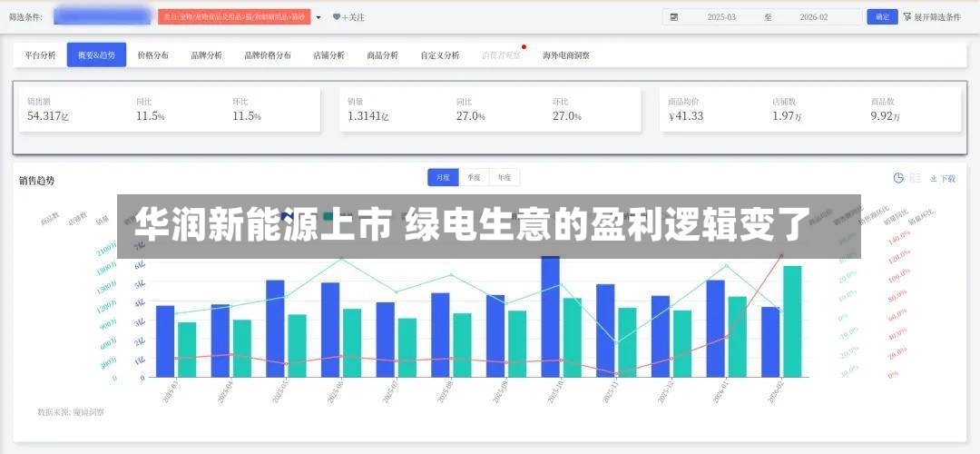980x454 pixels.
Task: Click the heart icon next to +关注
Action: (337, 17)
